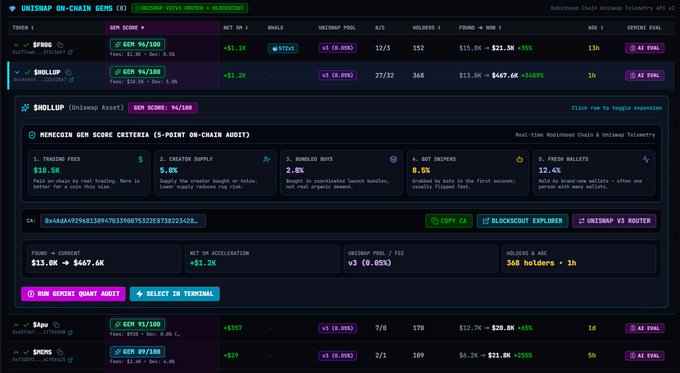Click the dollar icon in Trading Fees card
The width and height of the screenshot is (680, 373).
point(140,159)
